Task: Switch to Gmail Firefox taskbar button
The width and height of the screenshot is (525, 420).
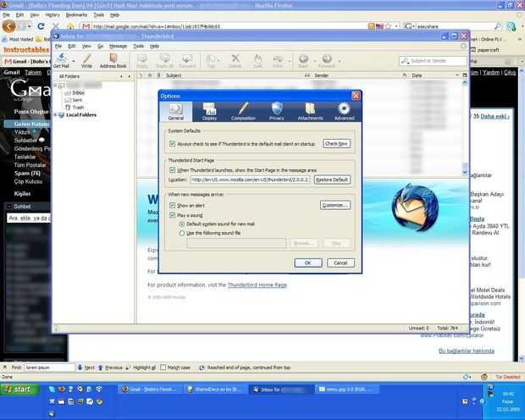Action: click(149, 390)
